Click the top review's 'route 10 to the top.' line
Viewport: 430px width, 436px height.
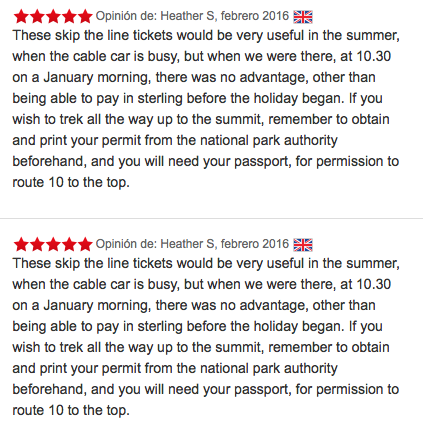click(x=71, y=183)
